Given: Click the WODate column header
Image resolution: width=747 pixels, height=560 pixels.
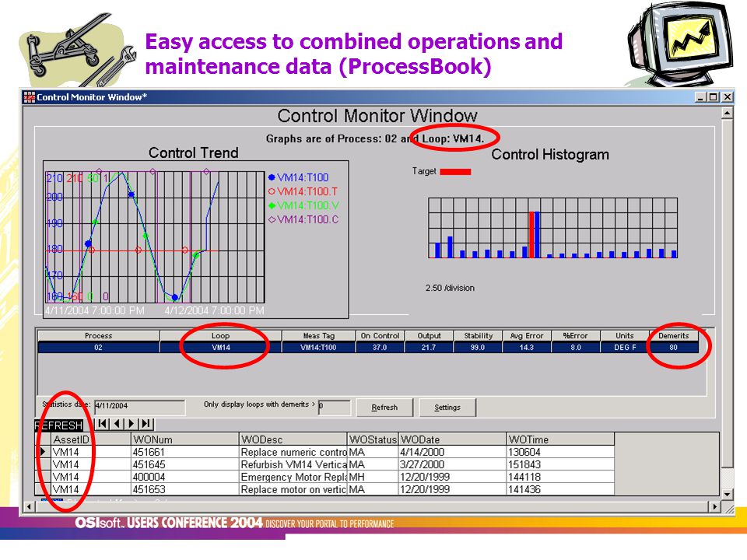Looking at the screenshot, I should tap(452, 439).
